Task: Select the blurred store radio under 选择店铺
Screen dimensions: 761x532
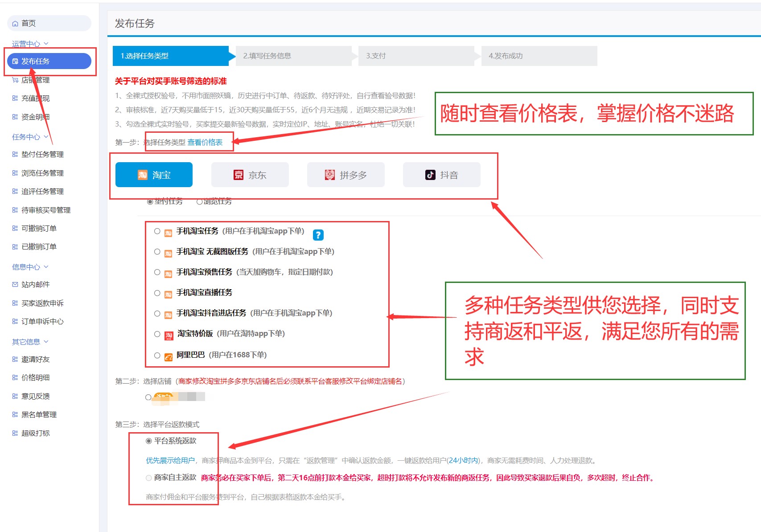Action: pos(148,397)
